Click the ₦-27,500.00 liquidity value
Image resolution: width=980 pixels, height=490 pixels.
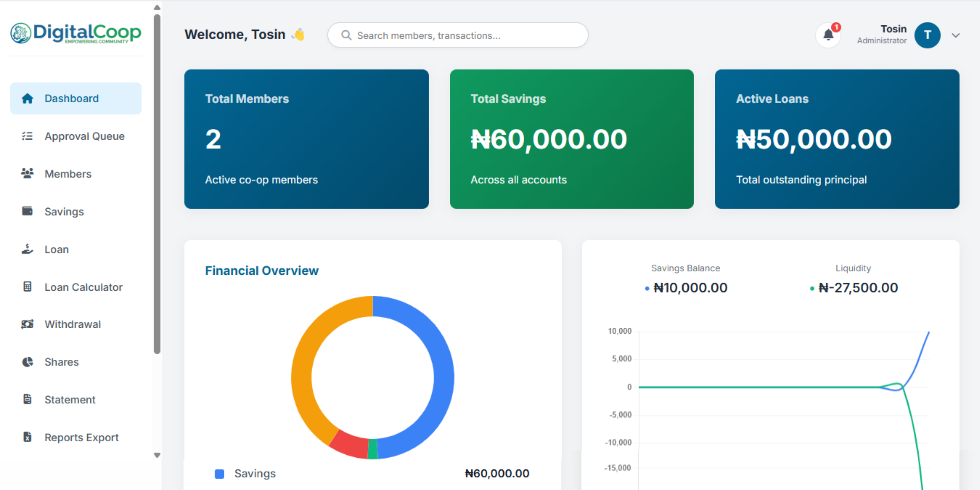pos(858,287)
